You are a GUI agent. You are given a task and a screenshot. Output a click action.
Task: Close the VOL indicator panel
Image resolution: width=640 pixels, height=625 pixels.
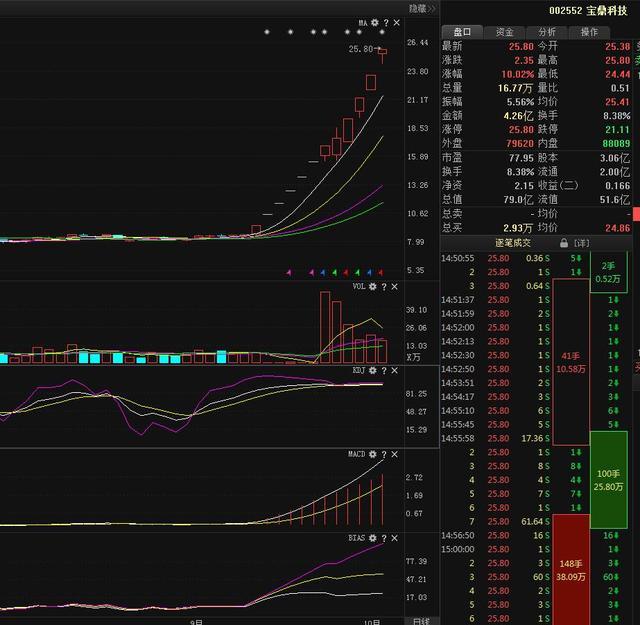coord(394,287)
